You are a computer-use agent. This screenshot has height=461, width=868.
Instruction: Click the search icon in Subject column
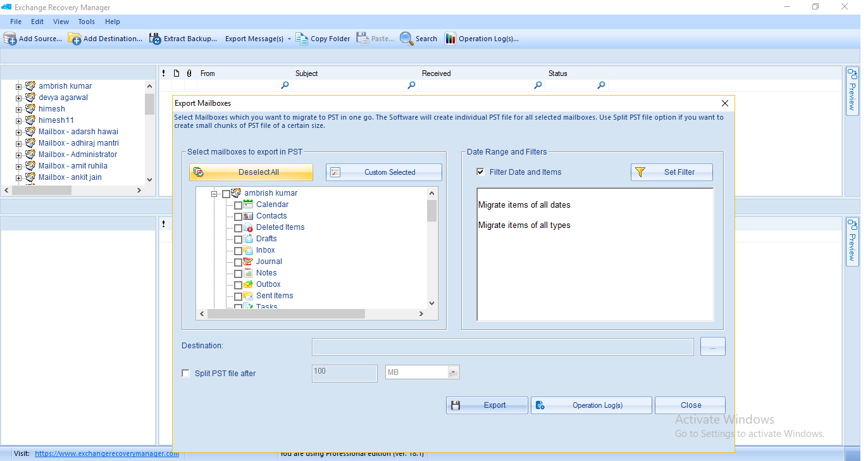tap(411, 85)
